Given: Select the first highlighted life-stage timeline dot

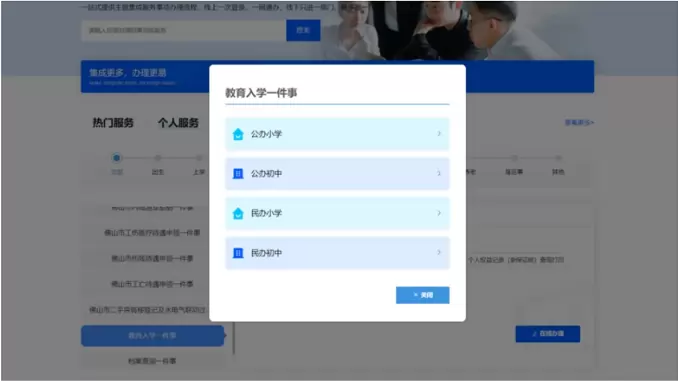Looking at the screenshot, I should pyautogui.click(x=116, y=158).
